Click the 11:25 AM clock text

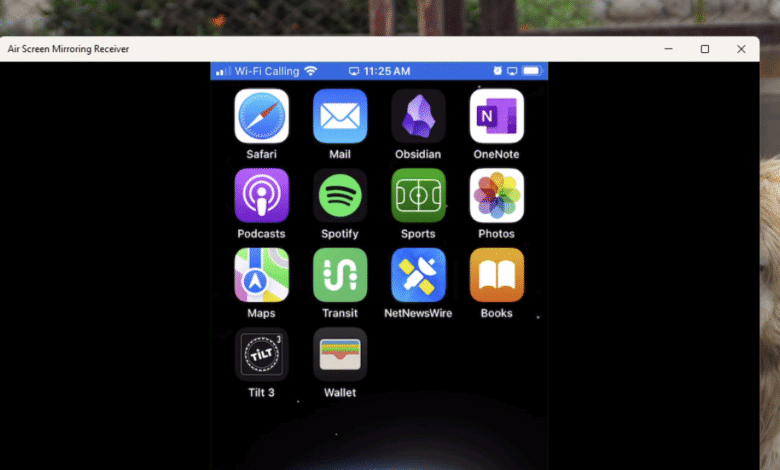[387, 71]
